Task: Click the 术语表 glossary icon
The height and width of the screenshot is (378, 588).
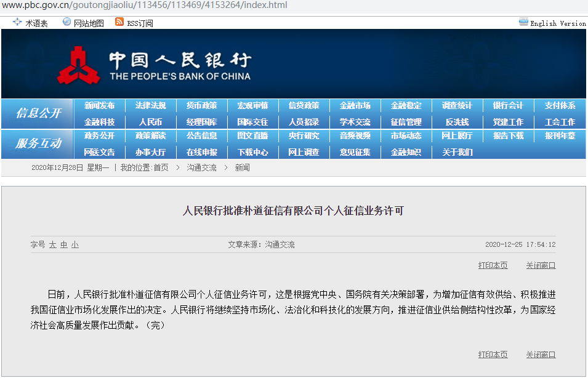Action: [17, 22]
